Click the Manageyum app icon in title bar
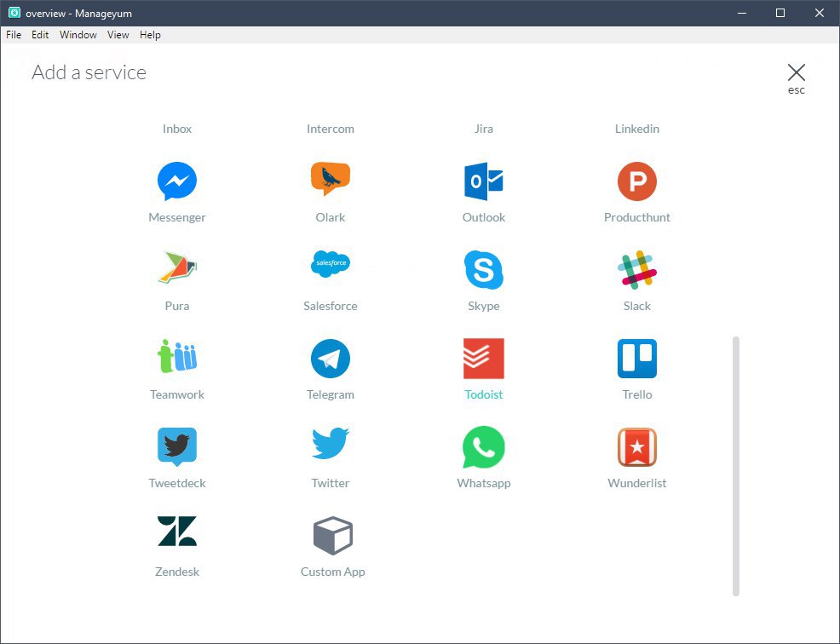This screenshot has height=644, width=840. 14,13
